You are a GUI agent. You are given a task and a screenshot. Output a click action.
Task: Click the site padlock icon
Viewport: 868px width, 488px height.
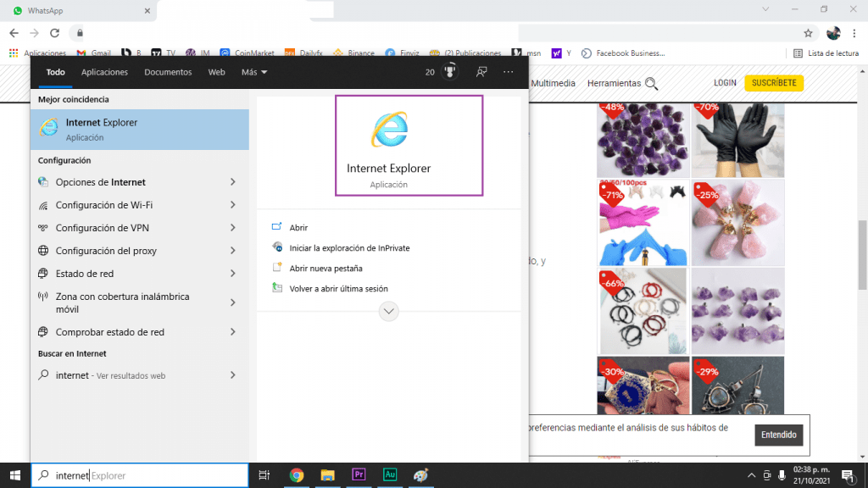click(x=80, y=33)
